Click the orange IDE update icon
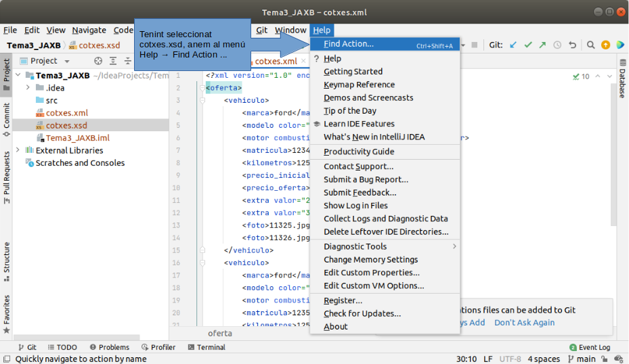The height and width of the screenshot is (364, 629). coord(606,45)
